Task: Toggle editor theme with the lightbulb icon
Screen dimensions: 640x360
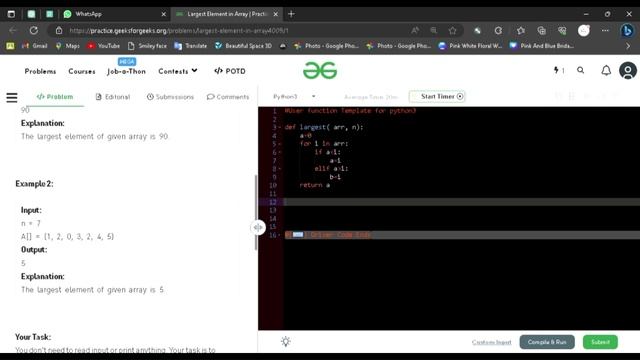Action: (286, 342)
